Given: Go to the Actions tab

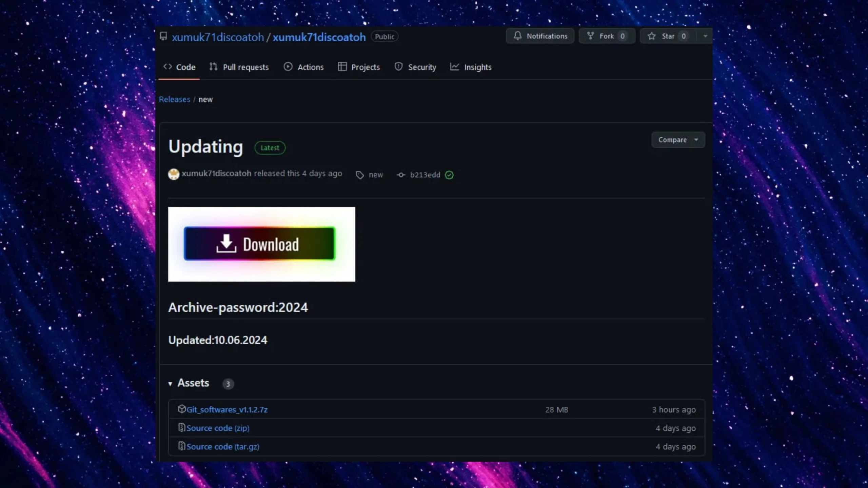Looking at the screenshot, I should (x=303, y=67).
